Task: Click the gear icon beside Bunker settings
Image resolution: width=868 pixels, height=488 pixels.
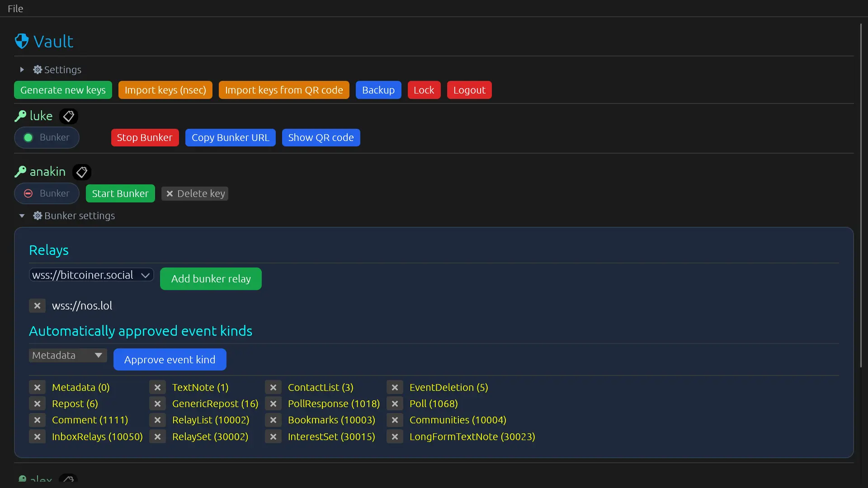Action: point(38,216)
